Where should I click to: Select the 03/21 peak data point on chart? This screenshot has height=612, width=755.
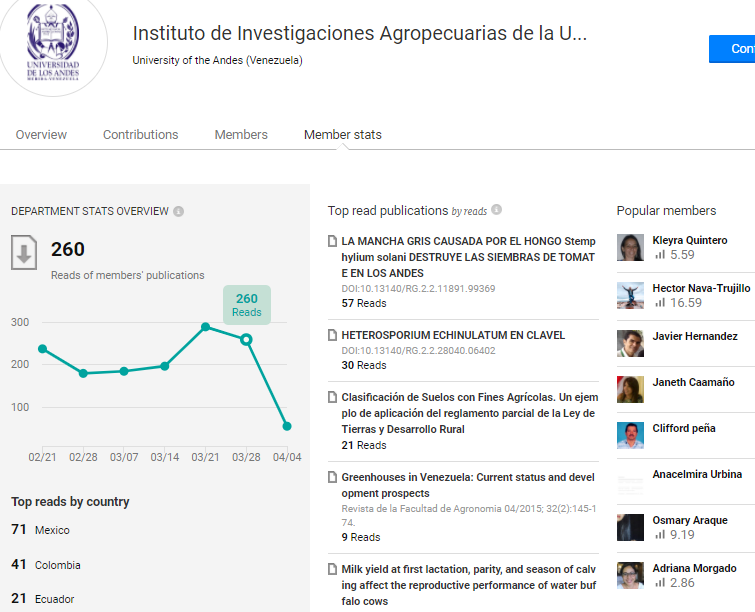205,327
